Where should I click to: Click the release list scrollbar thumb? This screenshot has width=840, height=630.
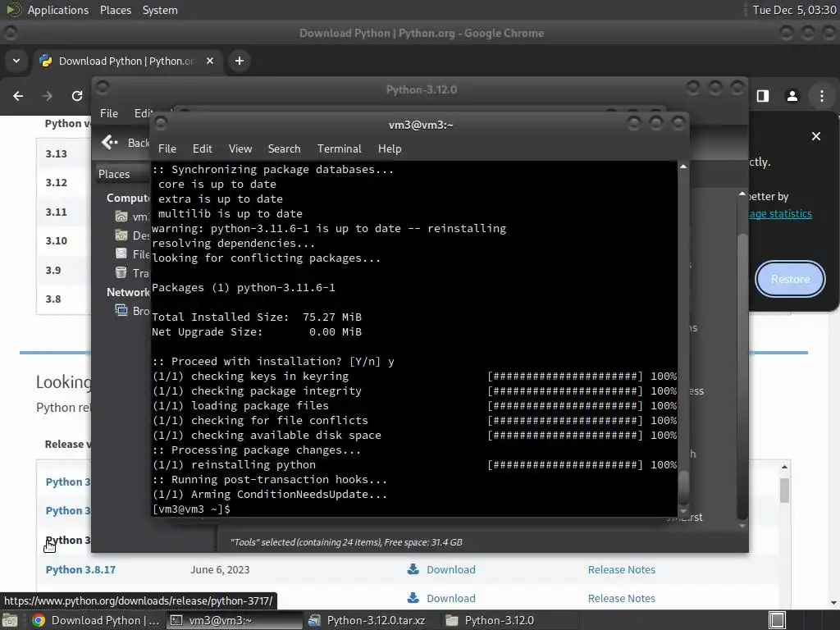(x=784, y=491)
